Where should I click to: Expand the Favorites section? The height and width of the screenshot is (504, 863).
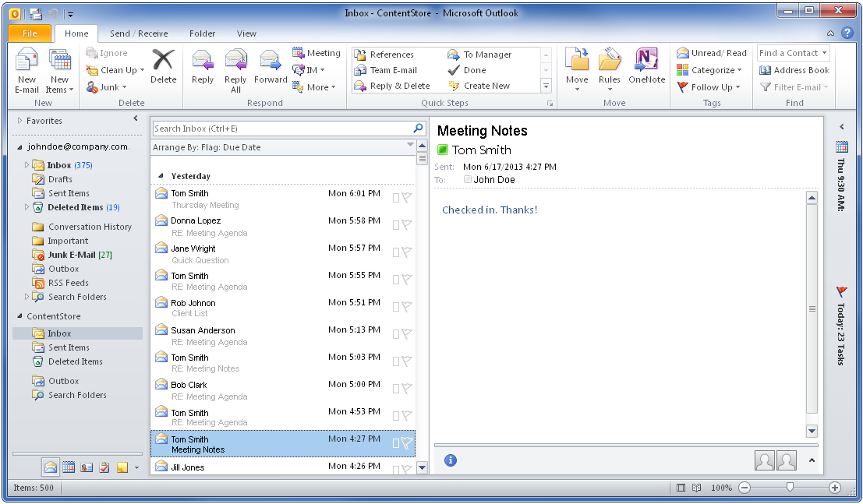[19, 121]
